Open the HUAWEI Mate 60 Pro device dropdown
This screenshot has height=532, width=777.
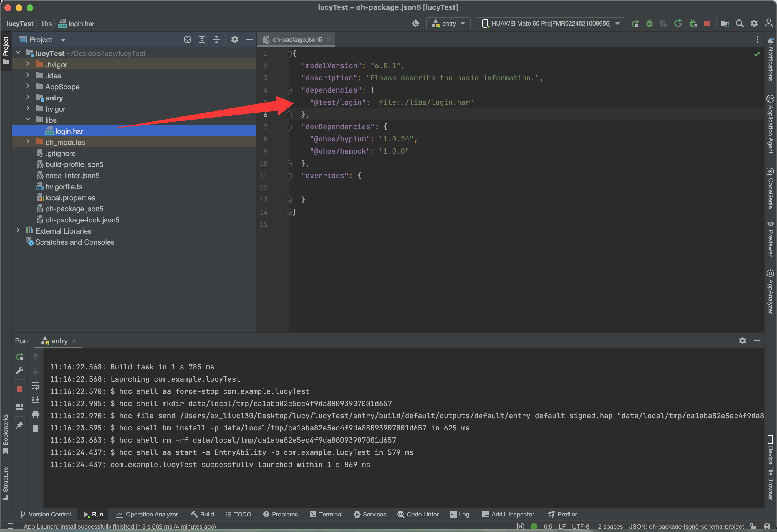pos(550,23)
